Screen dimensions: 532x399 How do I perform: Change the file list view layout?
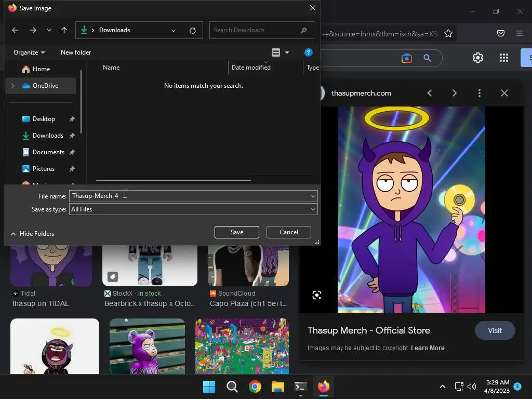point(276,52)
